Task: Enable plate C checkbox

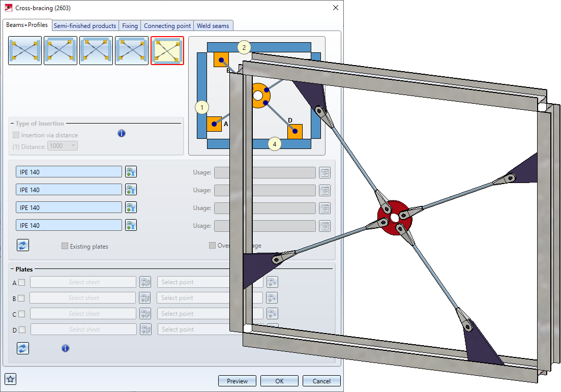Action: (21, 314)
